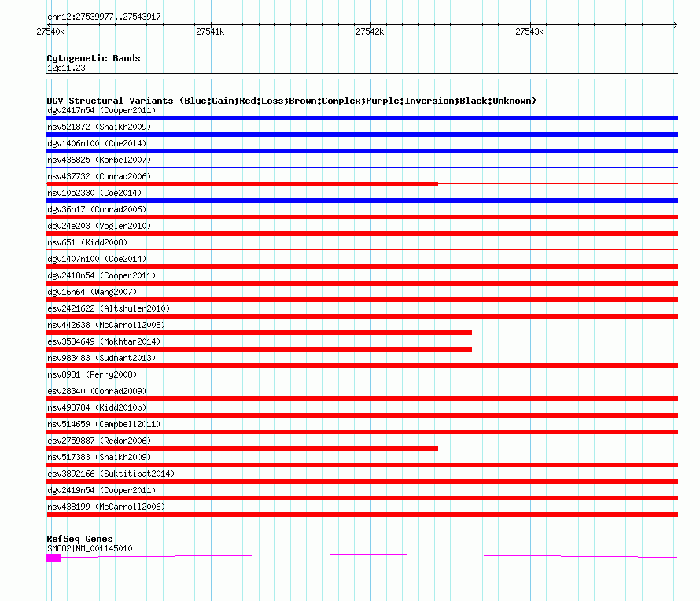Click the blue gain bar under dgv2417n54

362,118
